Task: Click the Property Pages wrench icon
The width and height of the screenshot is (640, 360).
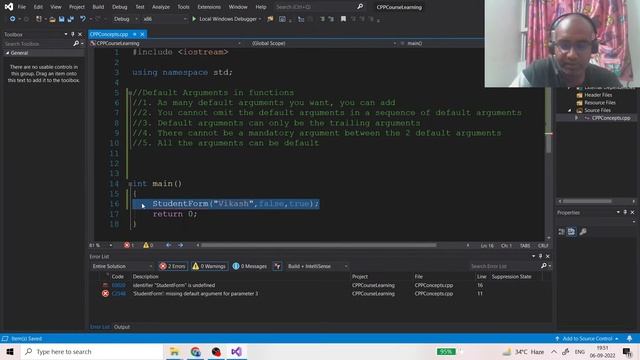Action: point(583,232)
